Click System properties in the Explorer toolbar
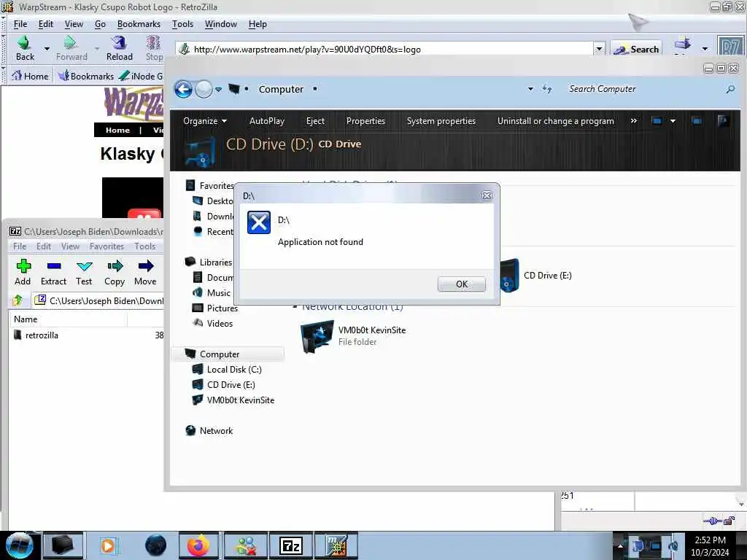The height and width of the screenshot is (560, 747). tap(441, 121)
